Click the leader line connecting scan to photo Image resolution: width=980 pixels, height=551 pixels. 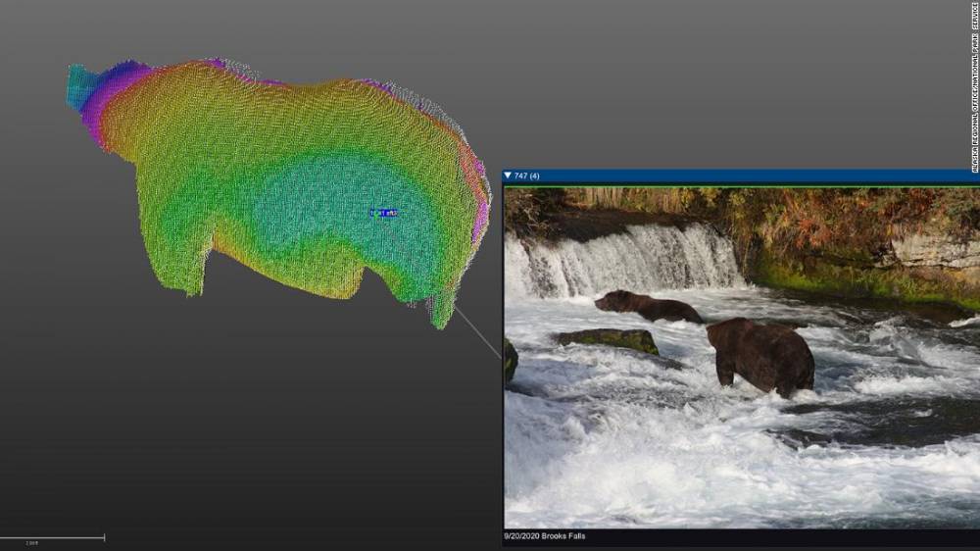(x=478, y=333)
